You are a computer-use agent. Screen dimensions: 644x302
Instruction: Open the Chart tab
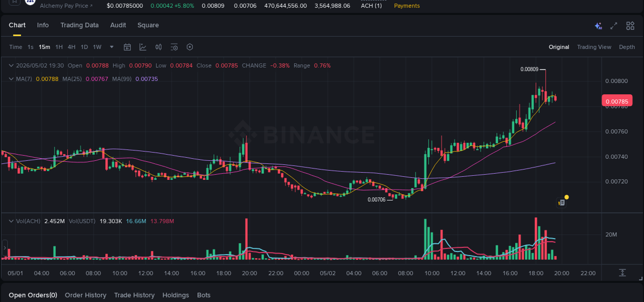17,25
